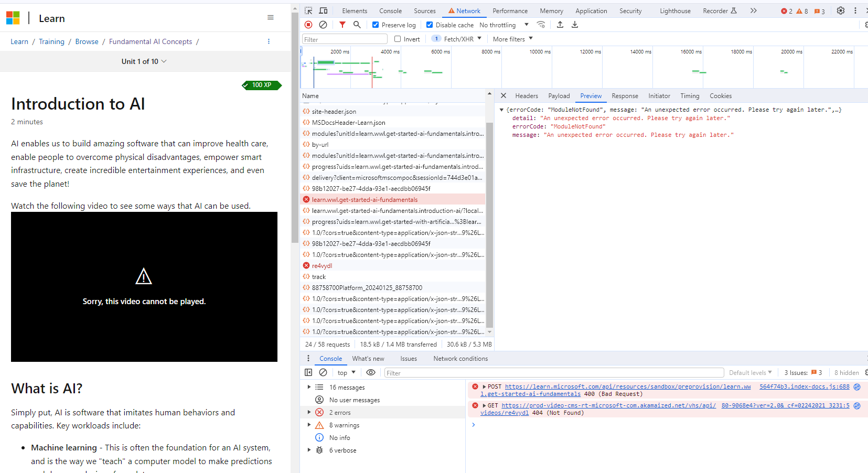The image size is (868, 473).
Task: Collapse the errorCode JSON object
Action: 501,110
